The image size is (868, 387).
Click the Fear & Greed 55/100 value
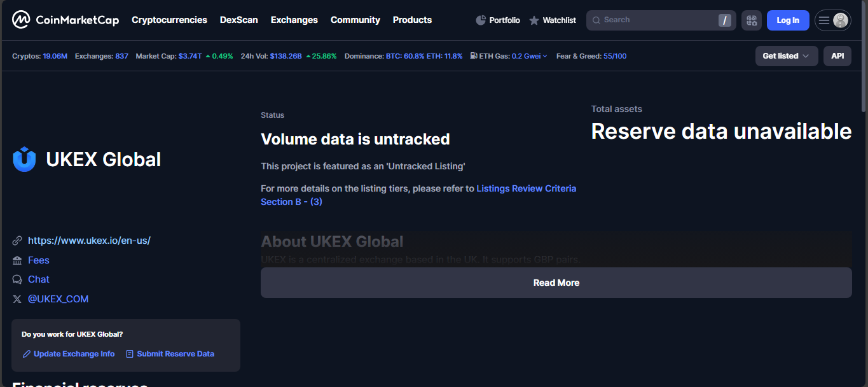click(615, 56)
